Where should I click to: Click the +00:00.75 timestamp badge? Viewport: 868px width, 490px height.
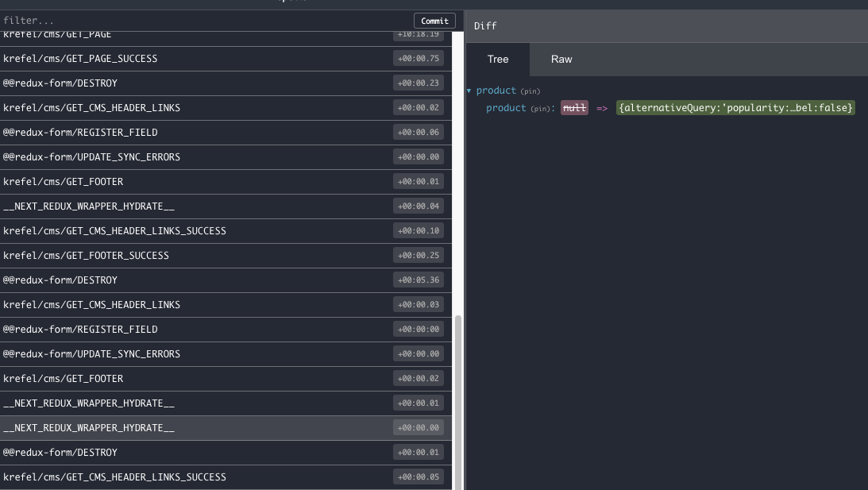pos(419,58)
